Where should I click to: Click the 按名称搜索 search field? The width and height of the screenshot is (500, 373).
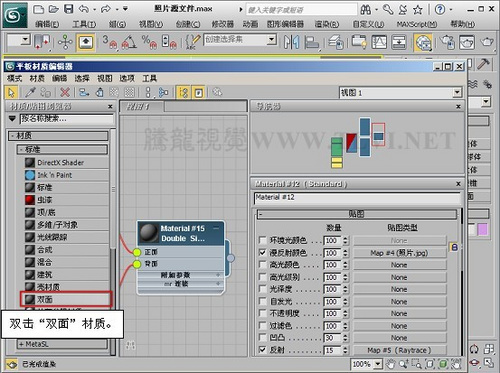(67, 119)
